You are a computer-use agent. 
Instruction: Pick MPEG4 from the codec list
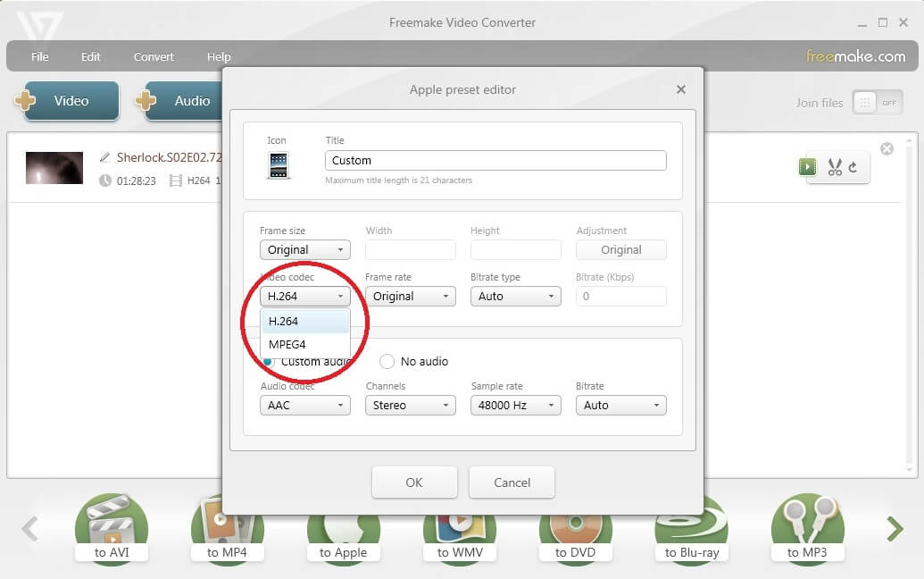tap(305, 344)
